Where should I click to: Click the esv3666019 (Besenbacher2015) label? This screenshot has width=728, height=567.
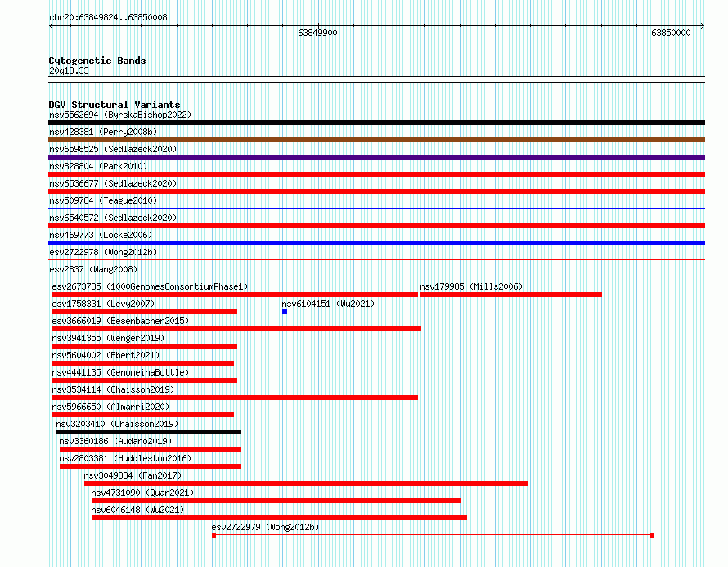[x=120, y=321]
